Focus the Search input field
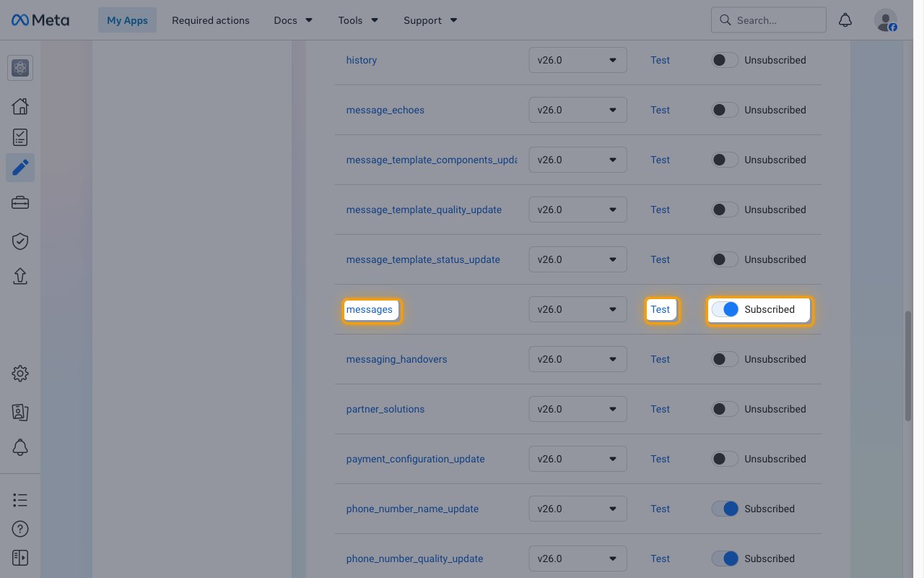Viewport: 924px width, 578px height. click(x=769, y=20)
